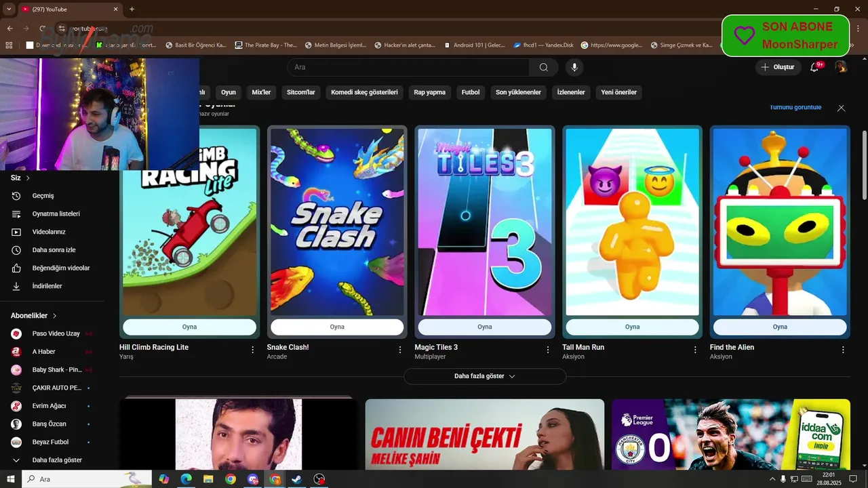Expand the Siz section chevron
Screen dimensions: 868x488
point(28,178)
